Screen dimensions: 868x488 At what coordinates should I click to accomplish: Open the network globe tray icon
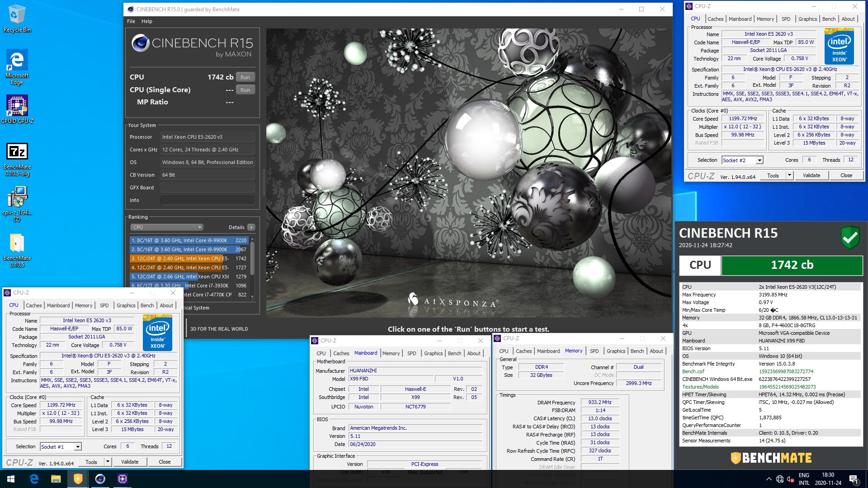(x=780, y=479)
